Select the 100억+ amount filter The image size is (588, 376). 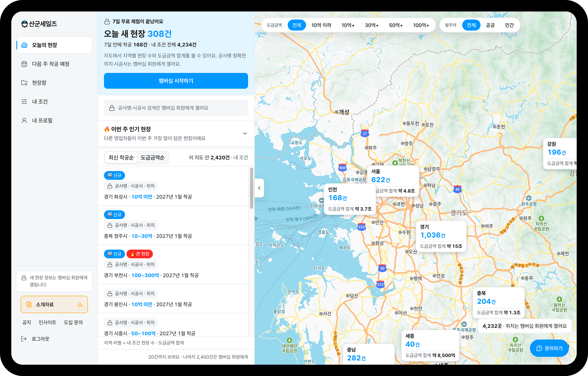(x=421, y=25)
